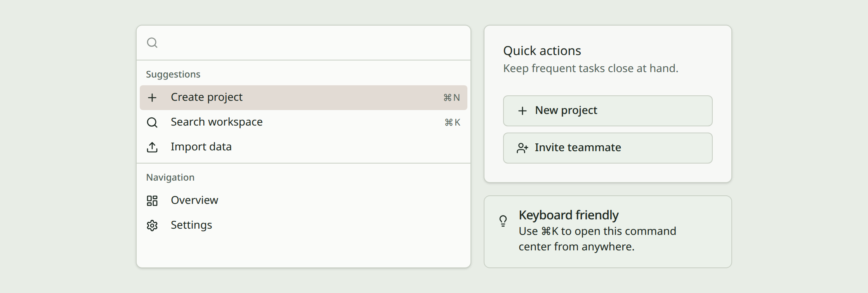
Task: Click the add-user icon in Invite teammate button
Action: (x=523, y=148)
